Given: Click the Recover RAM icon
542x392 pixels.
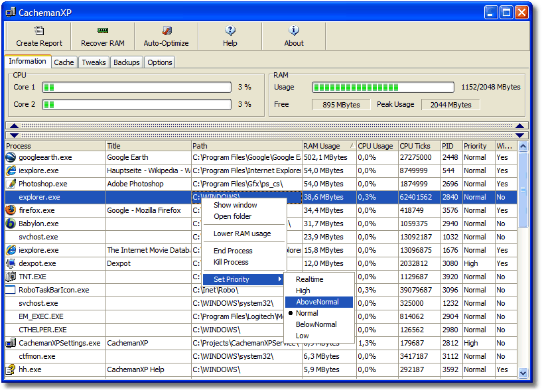Looking at the screenshot, I should (x=102, y=31).
